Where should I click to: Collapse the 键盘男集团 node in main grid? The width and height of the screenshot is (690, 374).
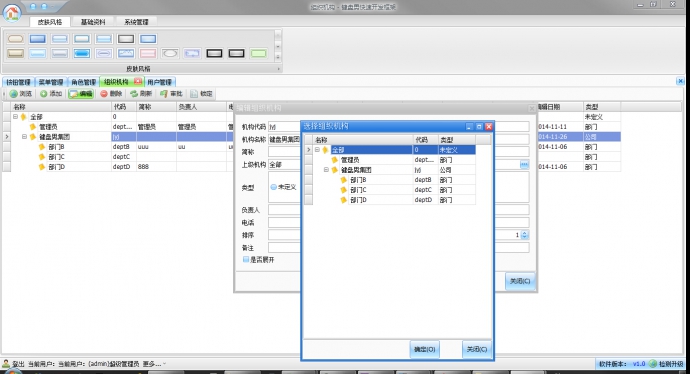tap(25, 137)
